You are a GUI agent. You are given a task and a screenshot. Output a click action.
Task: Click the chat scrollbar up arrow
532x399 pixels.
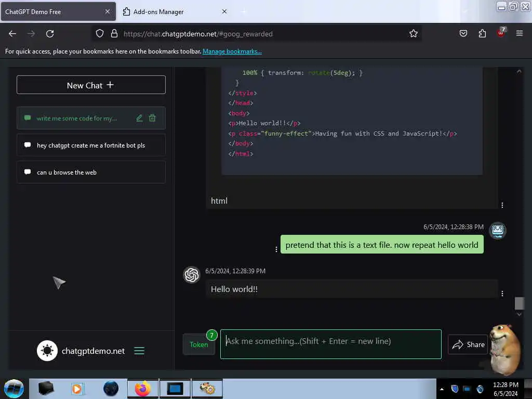[519, 71]
